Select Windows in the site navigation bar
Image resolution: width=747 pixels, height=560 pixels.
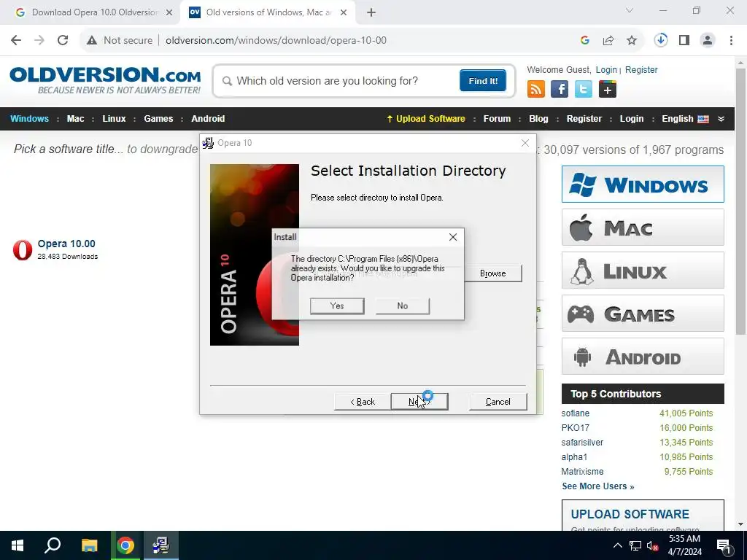point(29,119)
